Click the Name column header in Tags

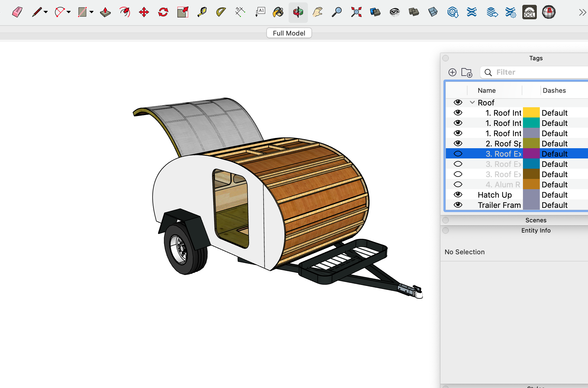point(486,90)
